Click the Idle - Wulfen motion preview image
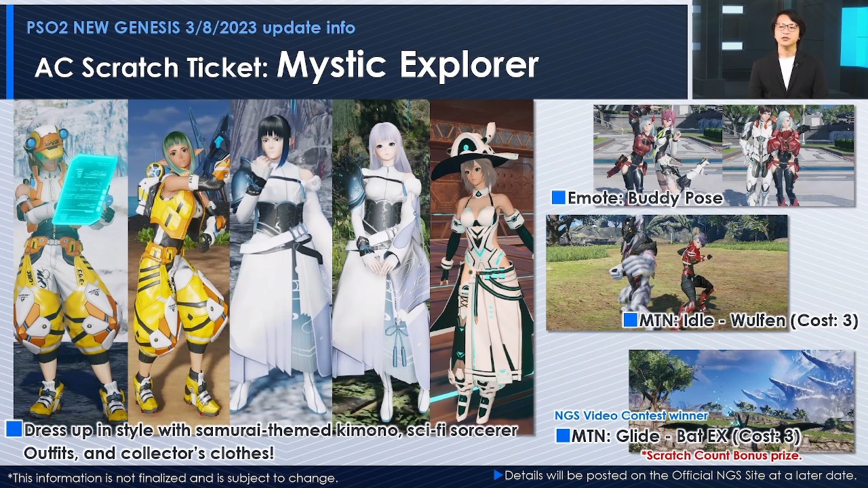The height and width of the screenshot is (488, 868). tap(667, 272)
